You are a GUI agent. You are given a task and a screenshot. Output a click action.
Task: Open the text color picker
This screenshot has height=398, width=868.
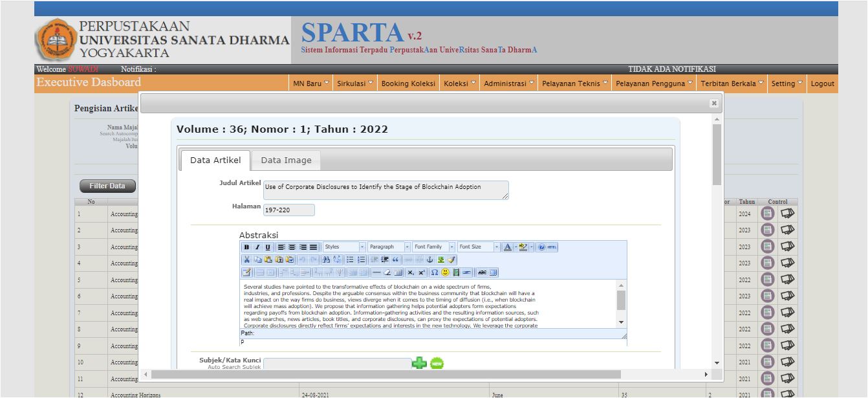pyautogui.click(x=507, y=247)
